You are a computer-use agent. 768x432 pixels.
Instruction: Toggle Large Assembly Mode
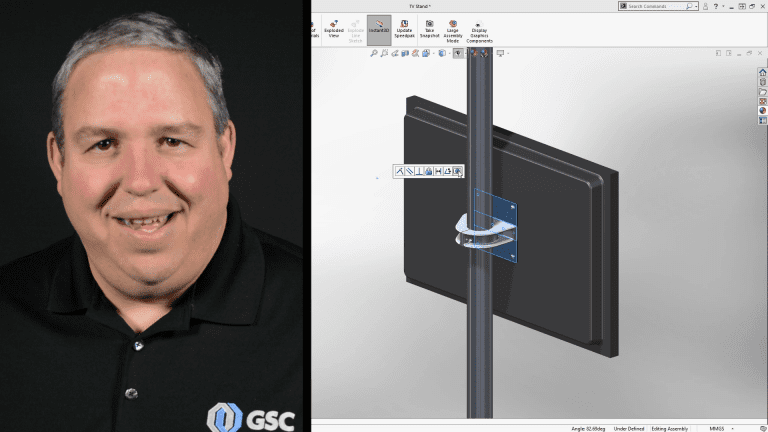click(453, 28)
